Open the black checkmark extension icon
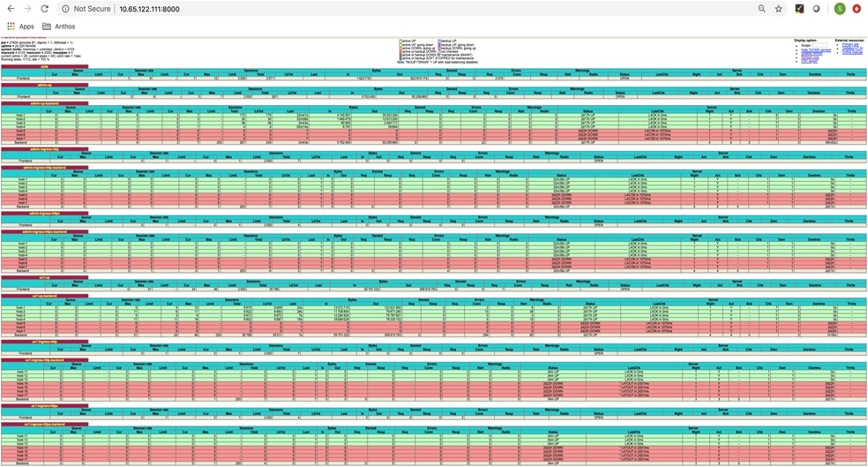 [x=799, y=9]
